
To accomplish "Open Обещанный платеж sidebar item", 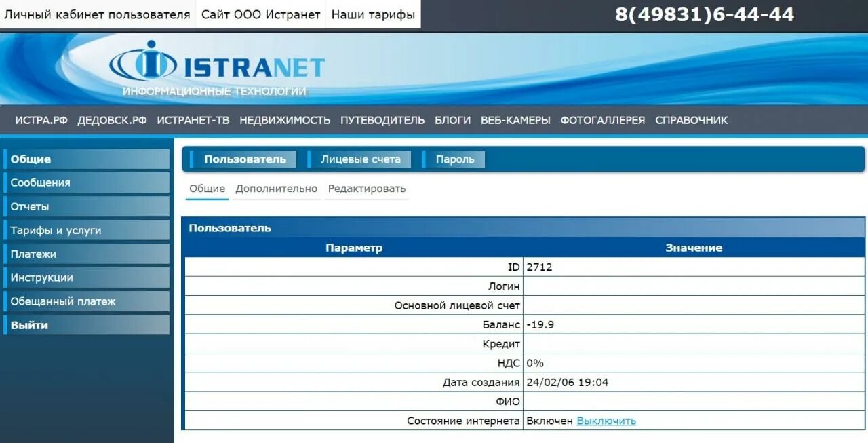I will [86, 301].
